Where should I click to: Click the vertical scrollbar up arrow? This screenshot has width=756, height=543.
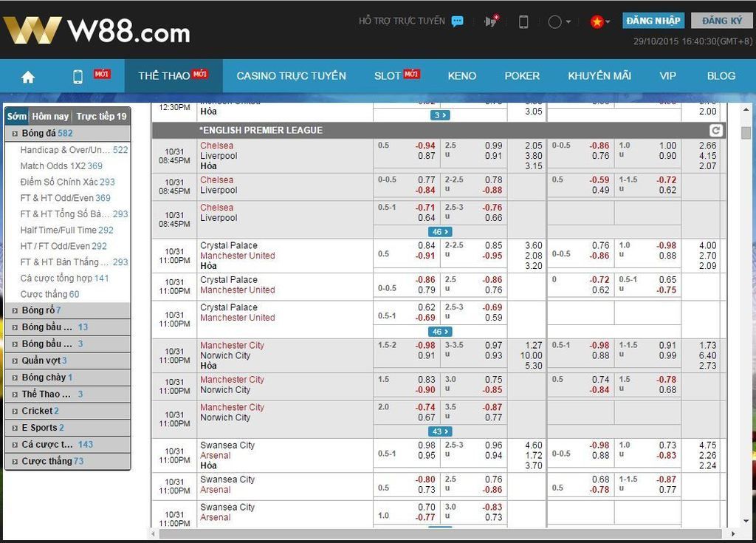(746, 110)
